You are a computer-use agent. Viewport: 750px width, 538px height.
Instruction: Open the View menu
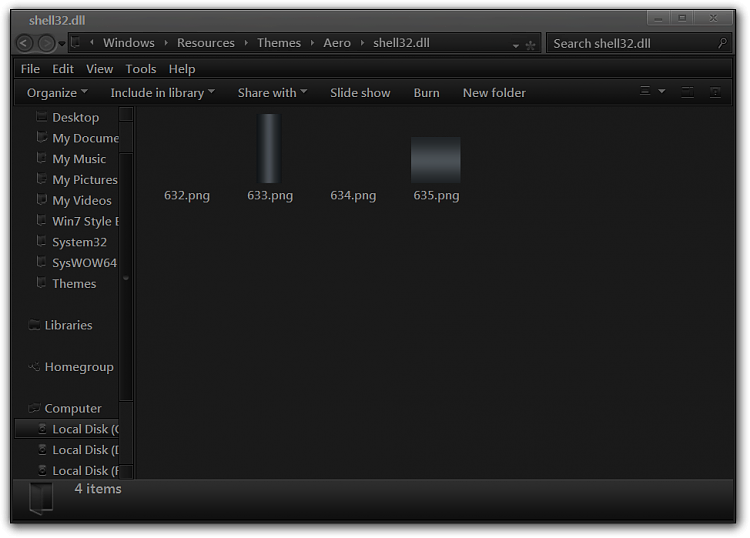tap(99, 69)
